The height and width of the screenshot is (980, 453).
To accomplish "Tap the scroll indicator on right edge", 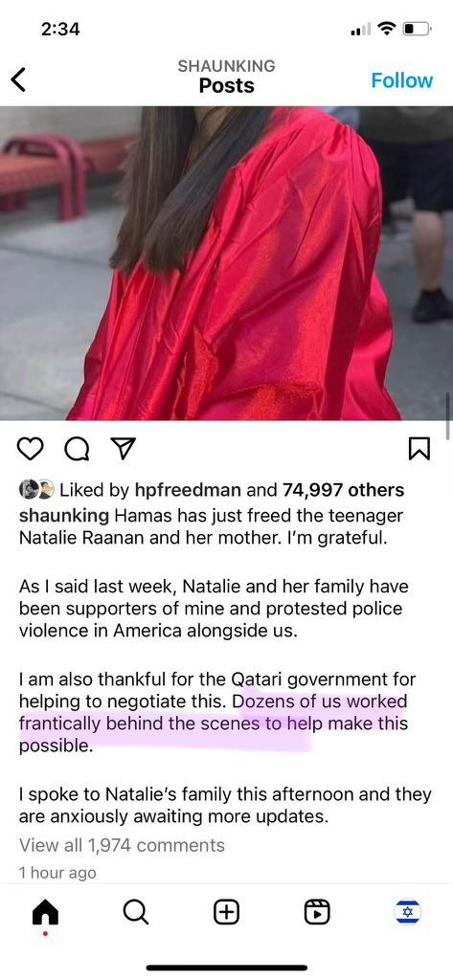I will coord(448,415).
